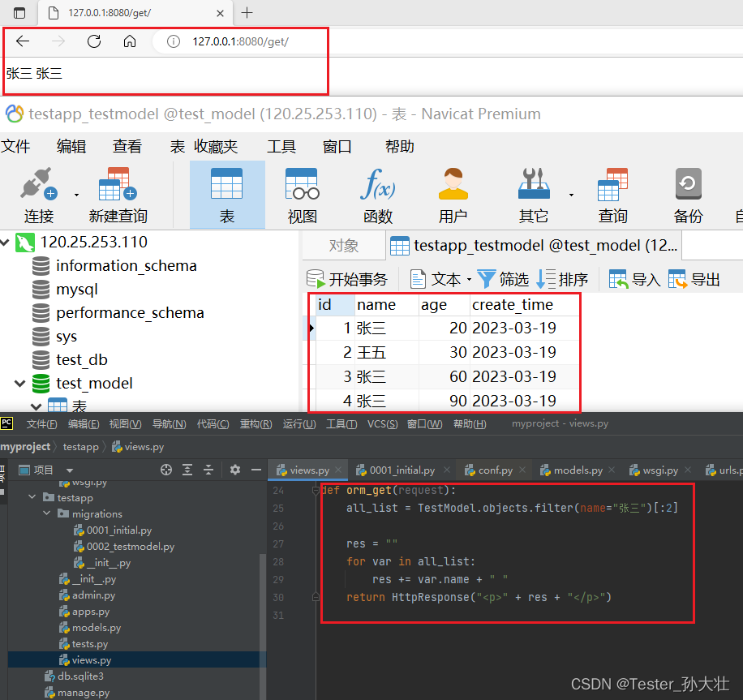Select the 函数 toolbar button
Screen dimensions: 743x700
click(x=378, y=195)
